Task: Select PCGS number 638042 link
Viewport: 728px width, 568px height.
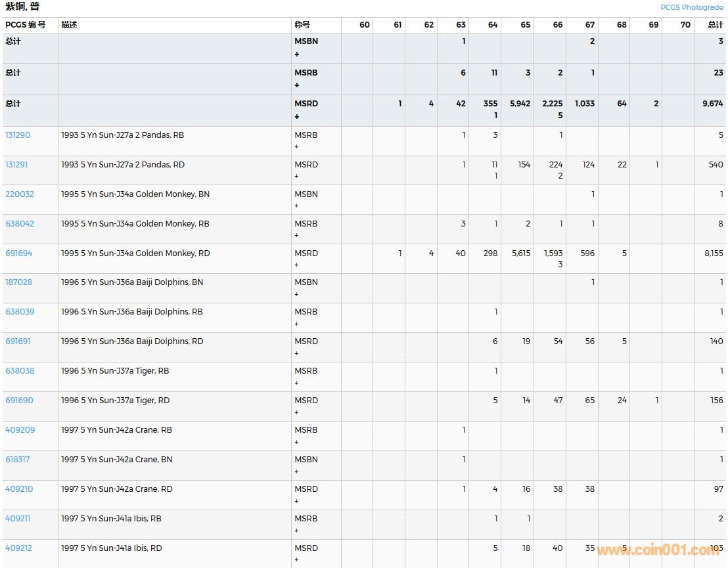Action: pos(20,224)
